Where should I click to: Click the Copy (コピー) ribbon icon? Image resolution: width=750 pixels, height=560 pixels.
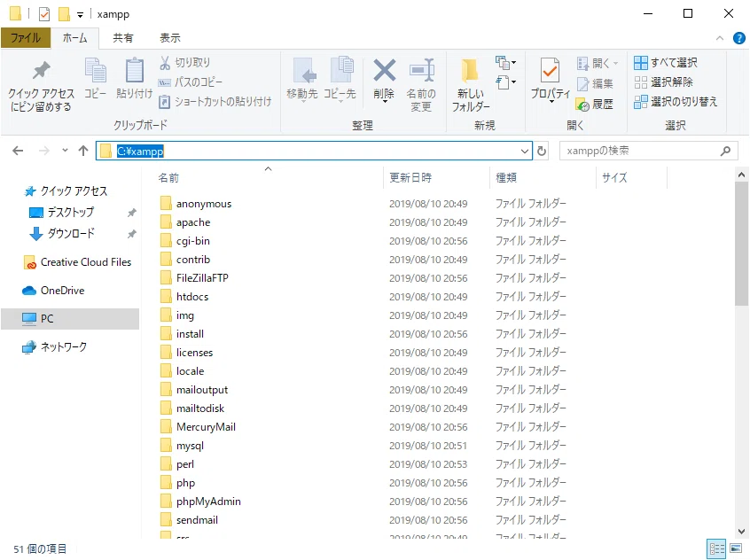point(95,70)
